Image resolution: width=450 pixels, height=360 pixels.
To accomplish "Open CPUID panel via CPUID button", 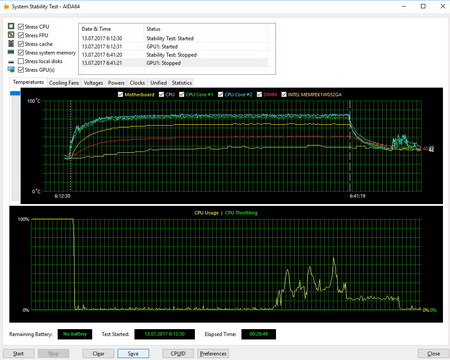I will click(x=178, y=354).
